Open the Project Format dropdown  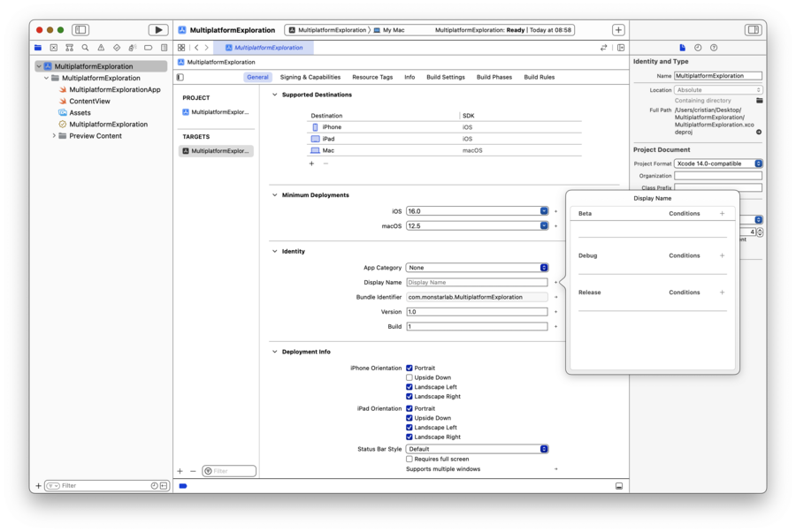[x=718, y=163]
